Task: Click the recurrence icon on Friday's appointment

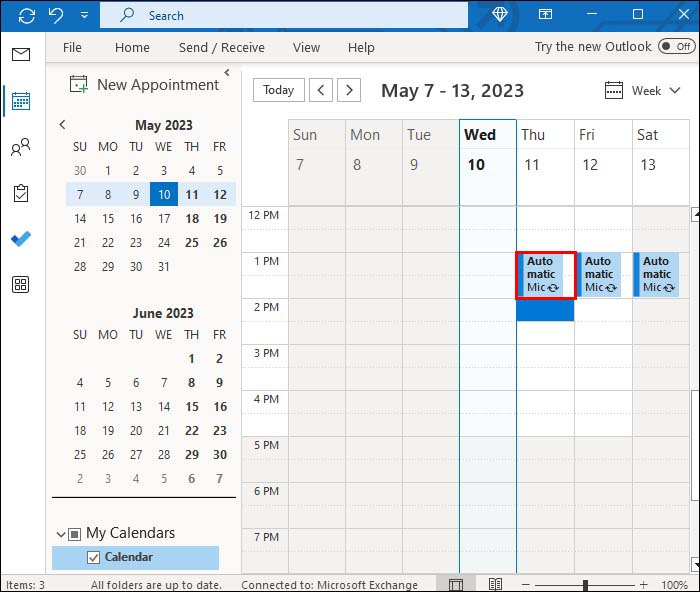Action: 611,288
